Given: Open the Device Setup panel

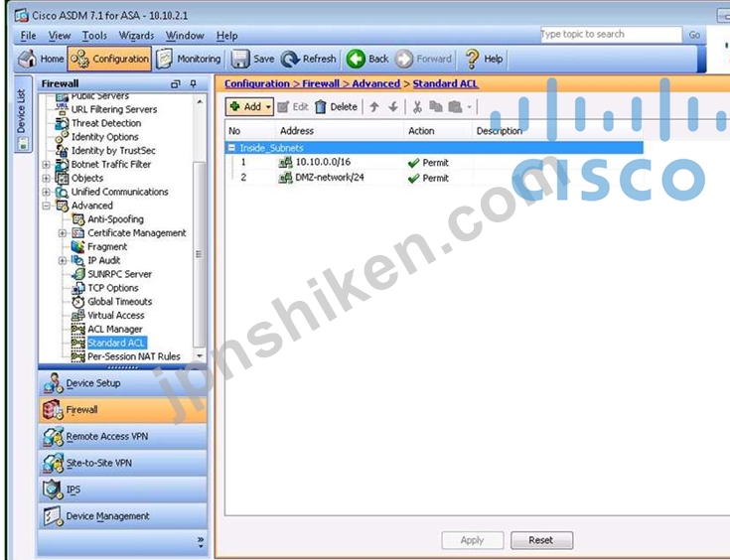Looking at the screenshot, I should click(x=122, y=383).
